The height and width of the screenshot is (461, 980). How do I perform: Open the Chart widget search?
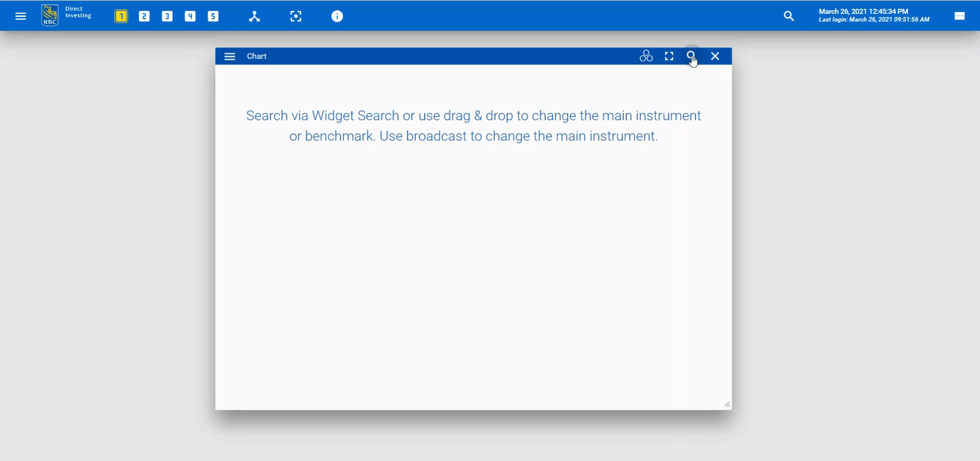pyautogui.click(x=691, y=56)
